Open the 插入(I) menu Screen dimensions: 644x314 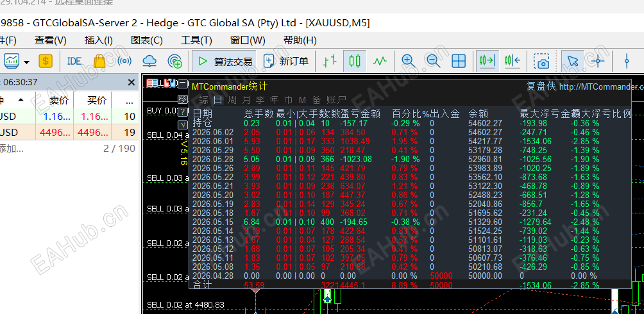point(99,40)
